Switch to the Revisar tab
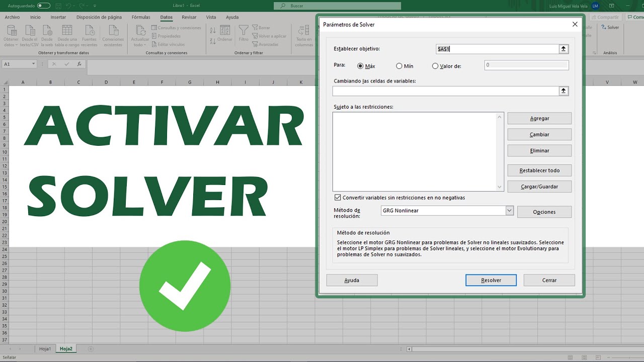 pyautogui.click(x=189, y=17)
